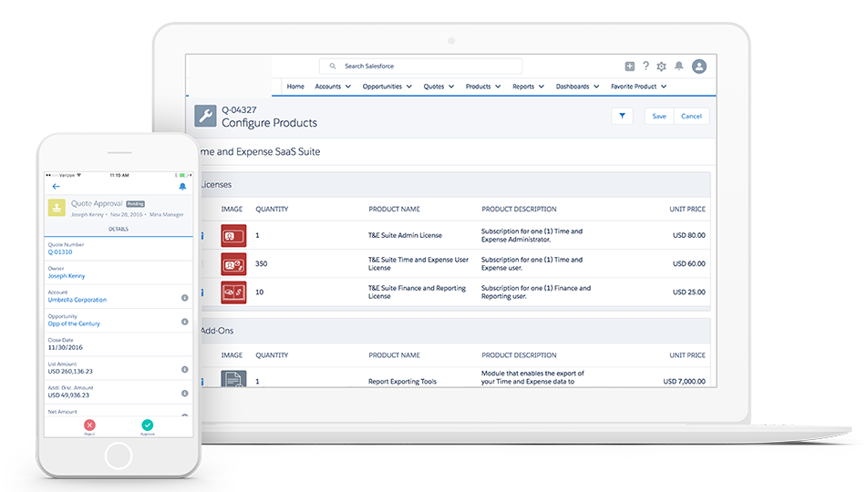Open the Quotes tab
868x492 pixels.
pos(434,87)
